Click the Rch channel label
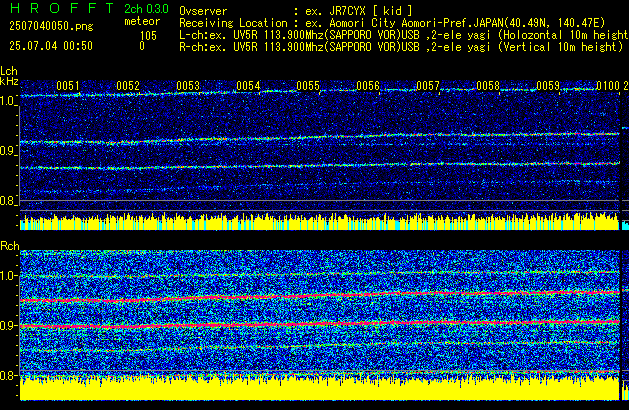This screenshot has height=410, width=629. click(10, 246)
